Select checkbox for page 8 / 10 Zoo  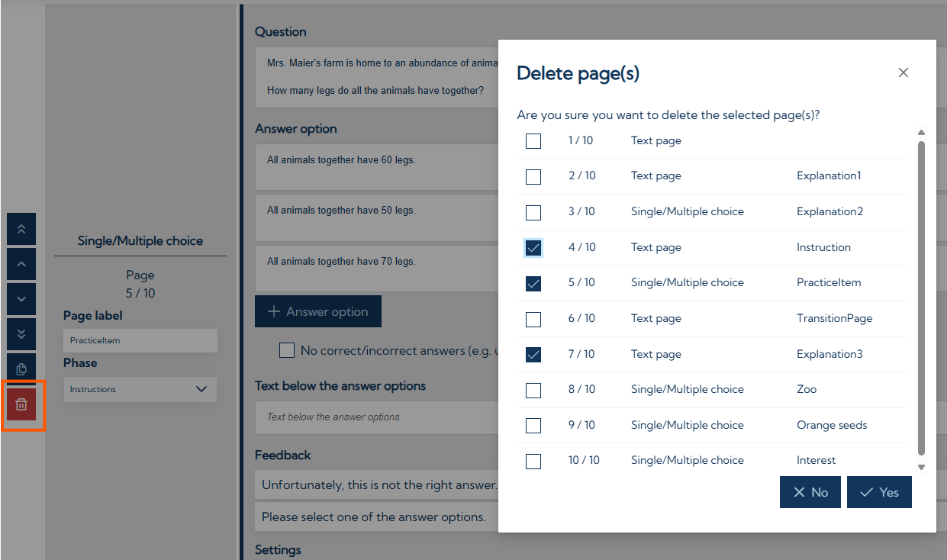533,390
